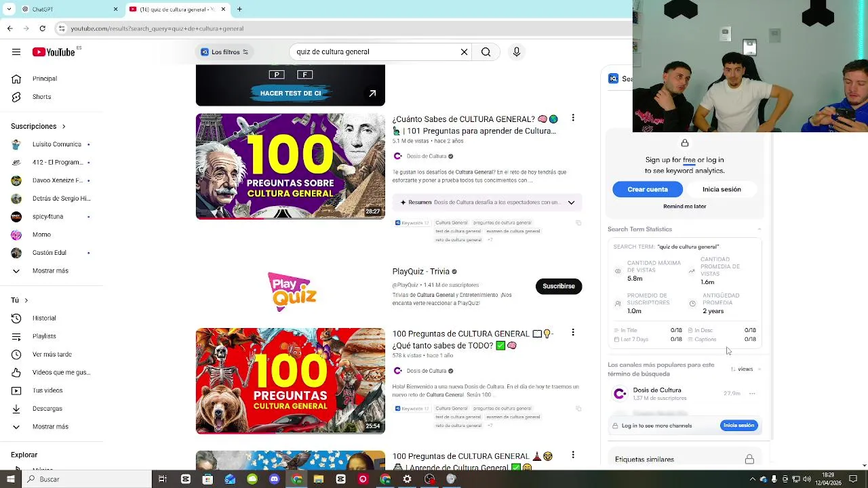Open Vídeos que me gustan list
Image resolution: width=868 pixels, height=488 pixels.
pos(61,372)
